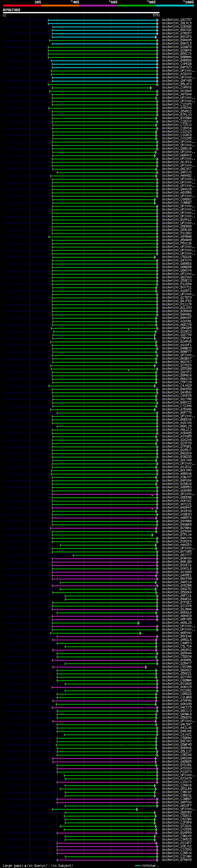Select the UniRef100_Q4D184 label
Screen dimensions: 197x868
[177, 758]
